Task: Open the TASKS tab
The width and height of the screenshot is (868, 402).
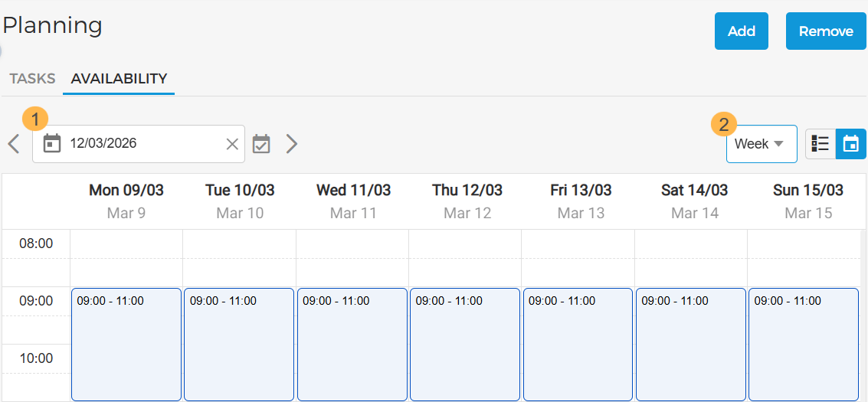Action: click(x=32, y=79)
